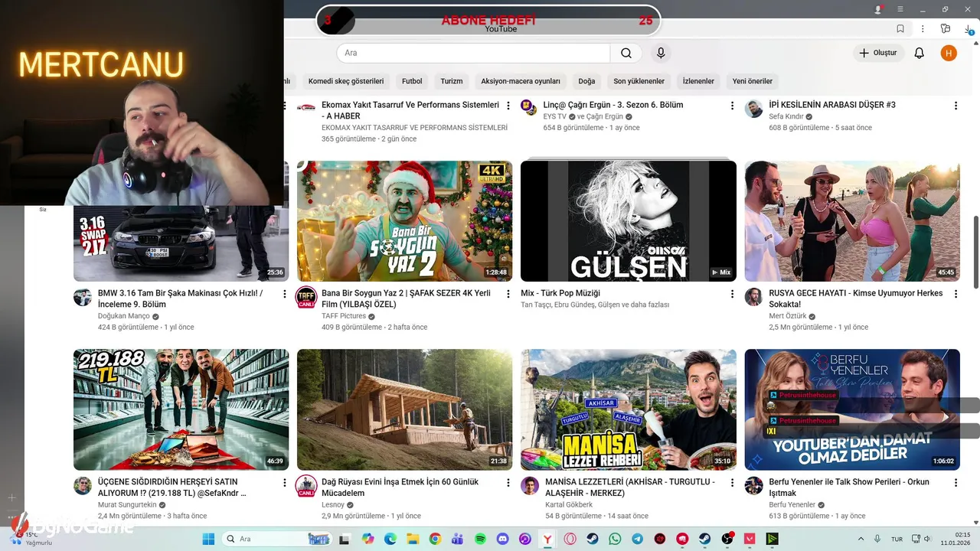
Task: Select the Son yüklenenler chip
Action: 639,81
